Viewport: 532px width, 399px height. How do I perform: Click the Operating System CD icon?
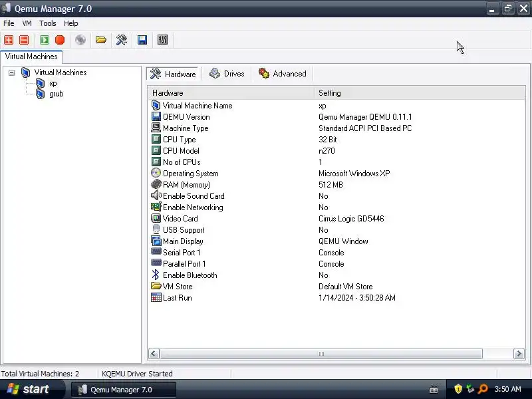pos(156,173)
